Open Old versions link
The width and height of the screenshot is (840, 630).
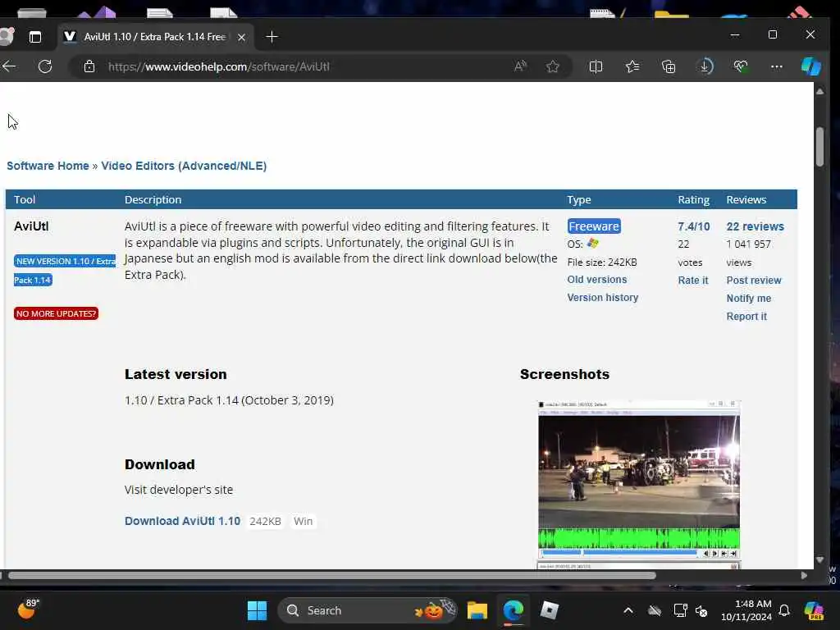[597, 280]
